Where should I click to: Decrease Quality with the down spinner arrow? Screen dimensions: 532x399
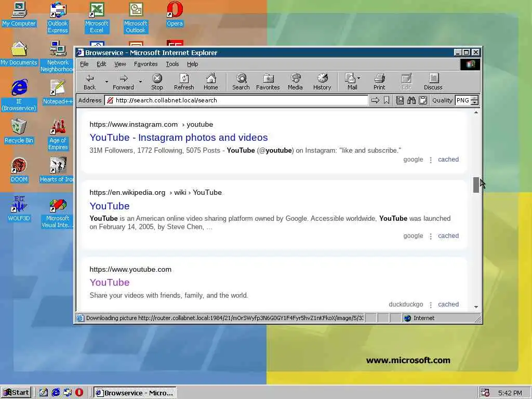475,103
